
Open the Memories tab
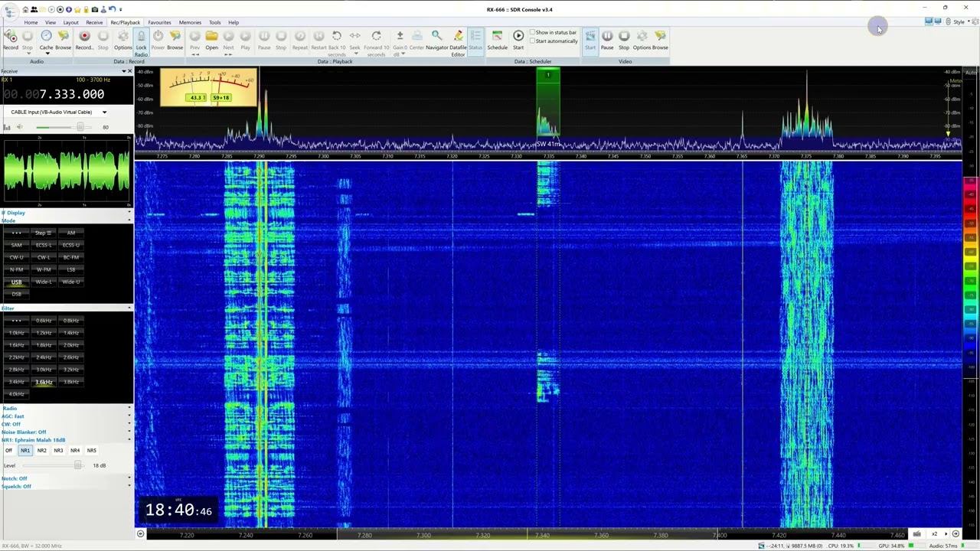click(x=190, y=22)
